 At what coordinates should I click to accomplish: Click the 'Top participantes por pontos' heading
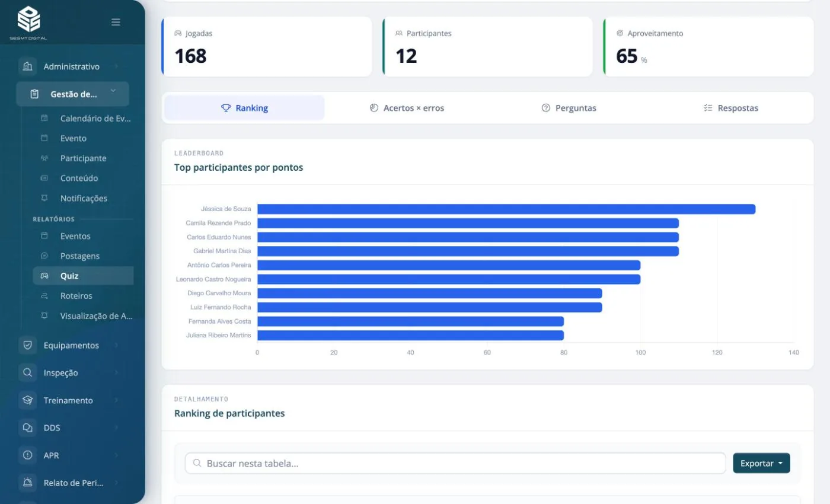click(x=238, y=168)
